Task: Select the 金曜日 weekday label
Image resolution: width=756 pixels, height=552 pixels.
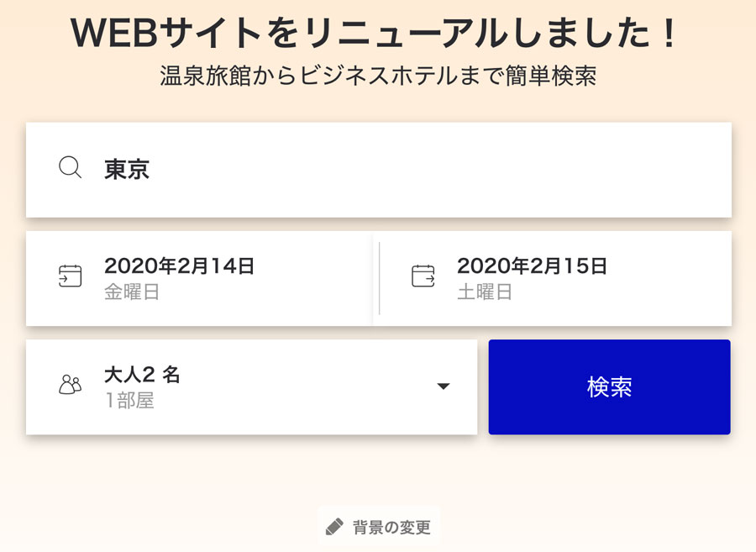Action: [x=132, y=292]
